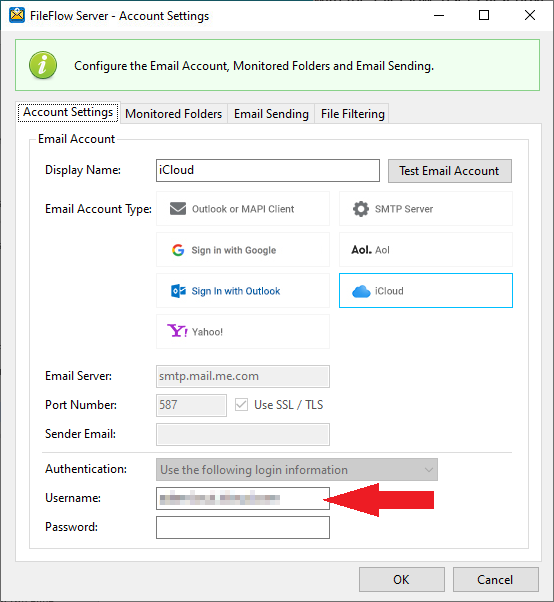Switch to the Monitored Folders tab
Viewport: 554px width, 602px height.
(174, 114)
